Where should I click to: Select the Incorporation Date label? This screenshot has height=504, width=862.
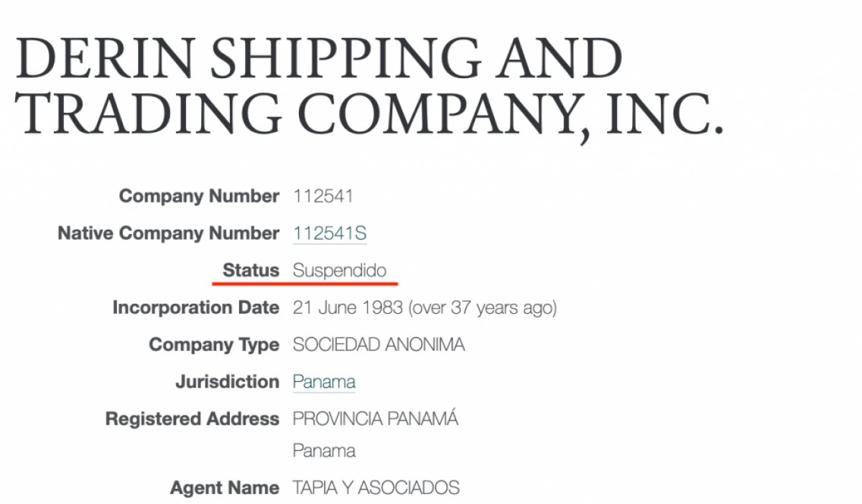point(195,308)
